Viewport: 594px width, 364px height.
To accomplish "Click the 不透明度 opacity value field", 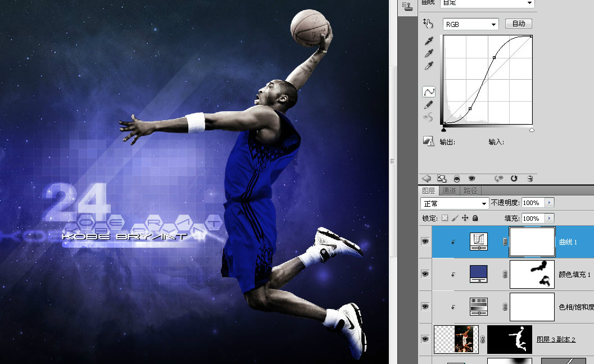I will point(533,203).
